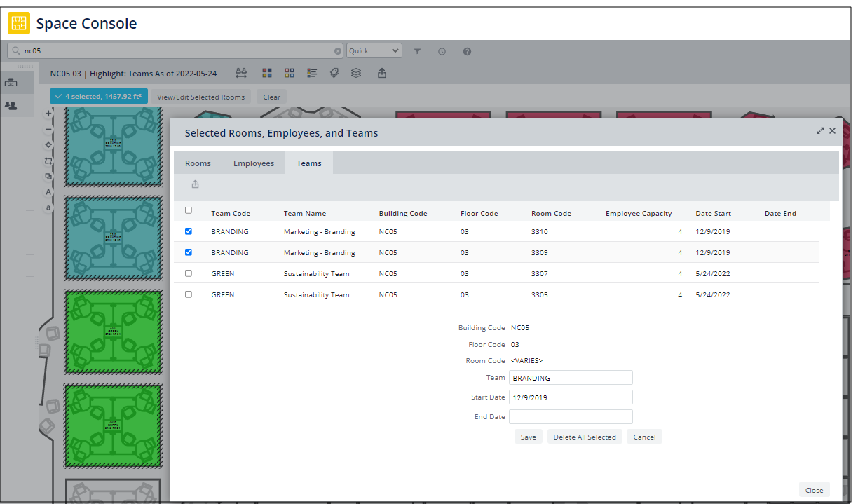Switch to the Employees tab
858x504 pixels.
[254, 163]
